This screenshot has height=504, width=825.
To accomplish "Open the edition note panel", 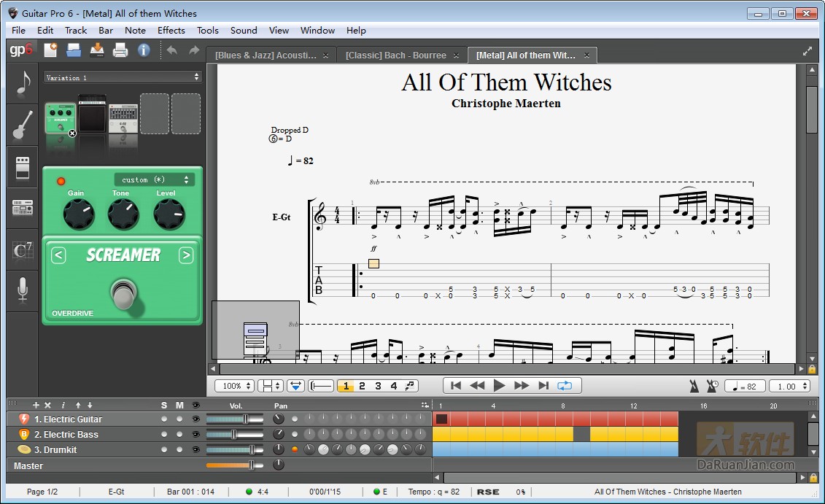I will pos(22,82).
